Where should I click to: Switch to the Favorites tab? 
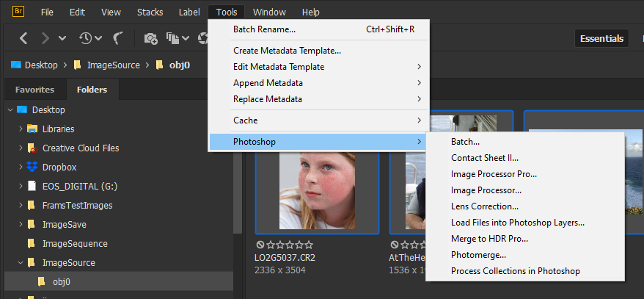(34, 90)
